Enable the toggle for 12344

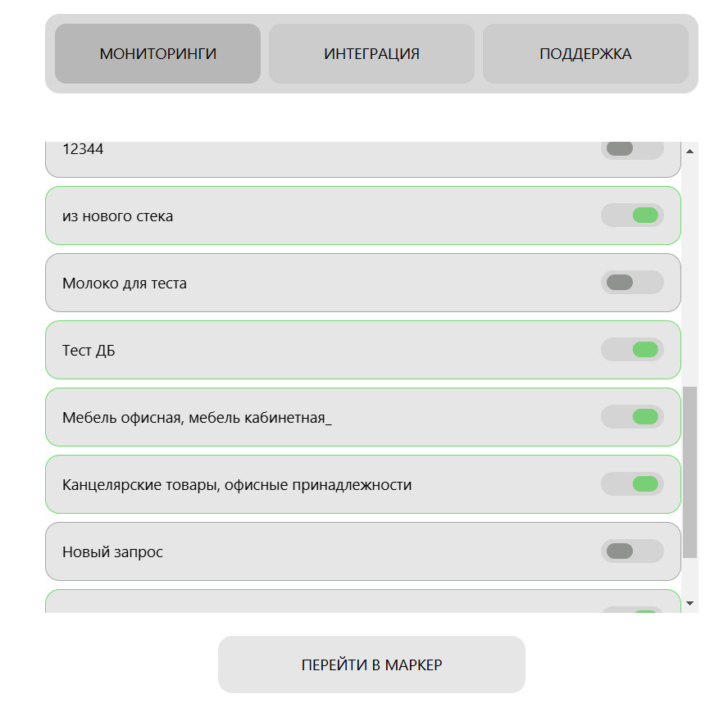[x=632, y=149]
